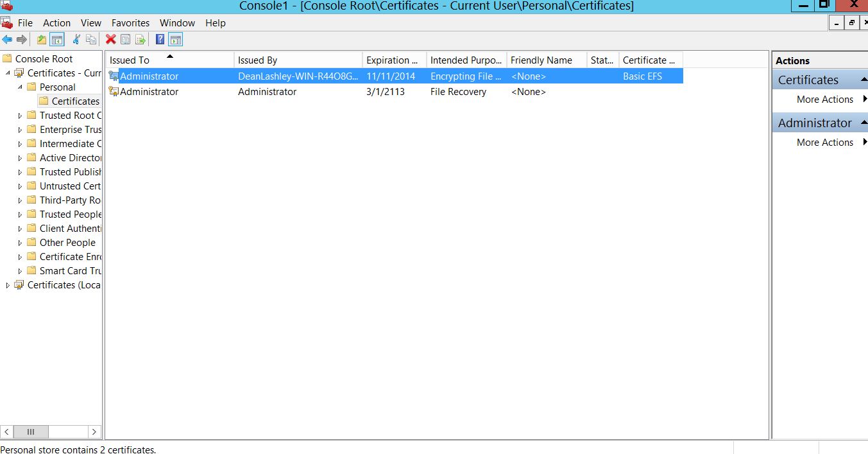Screen dimensions: 868x454
Task: Click the tree pane scrollbar left arrow
Action: coord(6,432)
